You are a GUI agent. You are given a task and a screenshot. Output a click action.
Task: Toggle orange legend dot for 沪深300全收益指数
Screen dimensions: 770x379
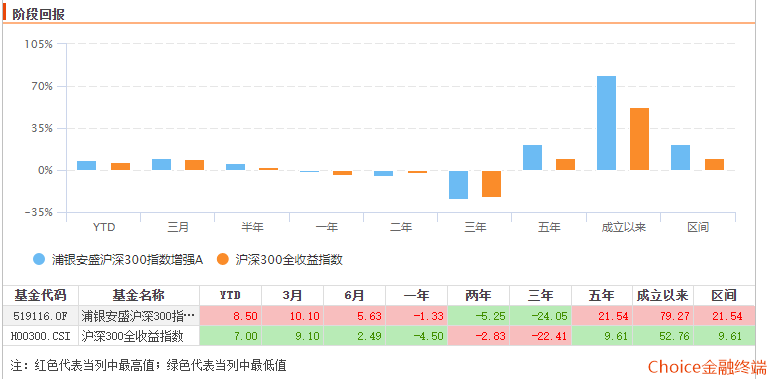point(223,259)
